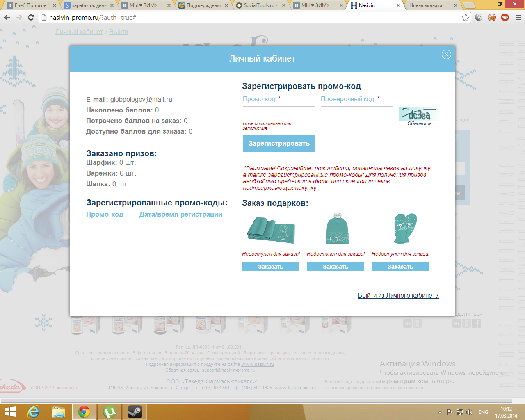
Task: Click the orange blocker extension icon
Action: pos(492,18)
